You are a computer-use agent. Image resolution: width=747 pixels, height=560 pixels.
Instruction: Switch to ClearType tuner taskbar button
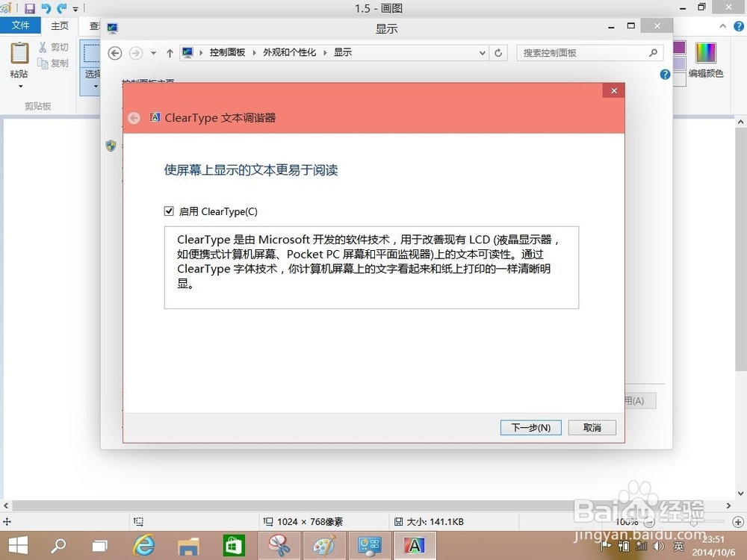415,546
